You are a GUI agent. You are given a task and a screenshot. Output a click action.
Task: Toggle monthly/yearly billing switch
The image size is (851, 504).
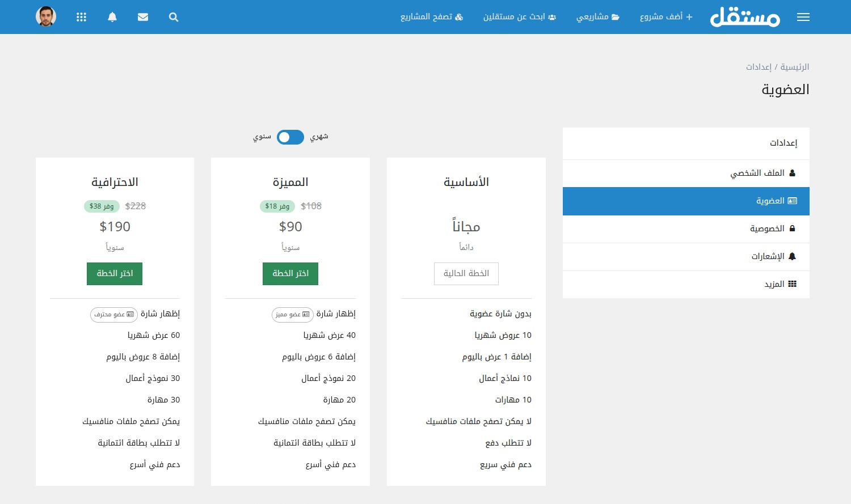click(x=290, y=137)
